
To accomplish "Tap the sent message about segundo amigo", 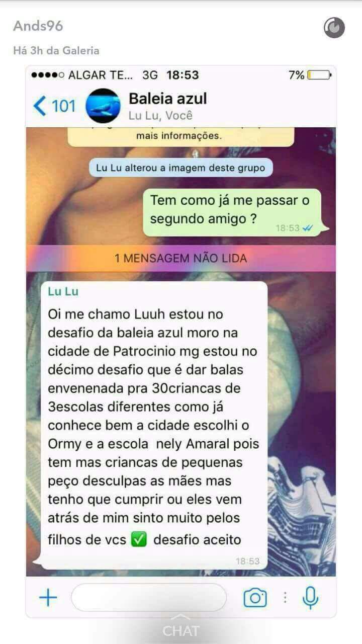I will click(232, 212).
